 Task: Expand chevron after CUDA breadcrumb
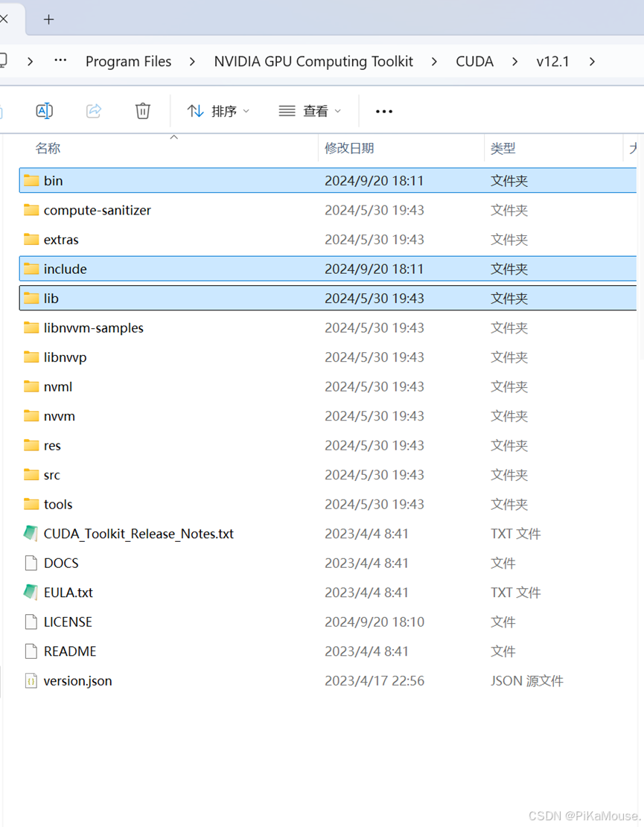tap(514, 62)
